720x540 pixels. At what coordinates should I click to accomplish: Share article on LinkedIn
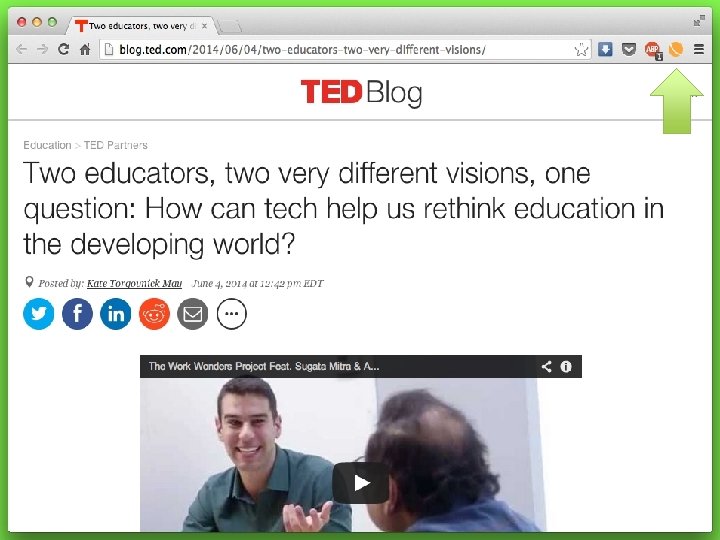tap(116, 314)
